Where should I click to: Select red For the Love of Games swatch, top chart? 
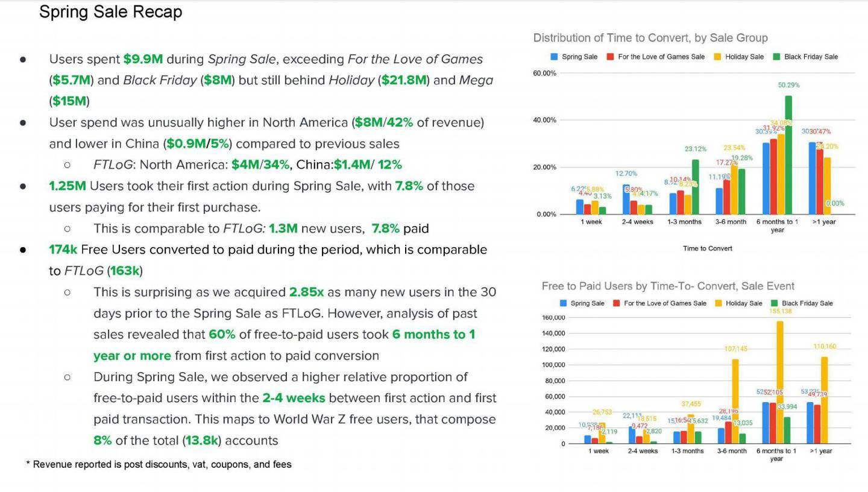(610, 57)
